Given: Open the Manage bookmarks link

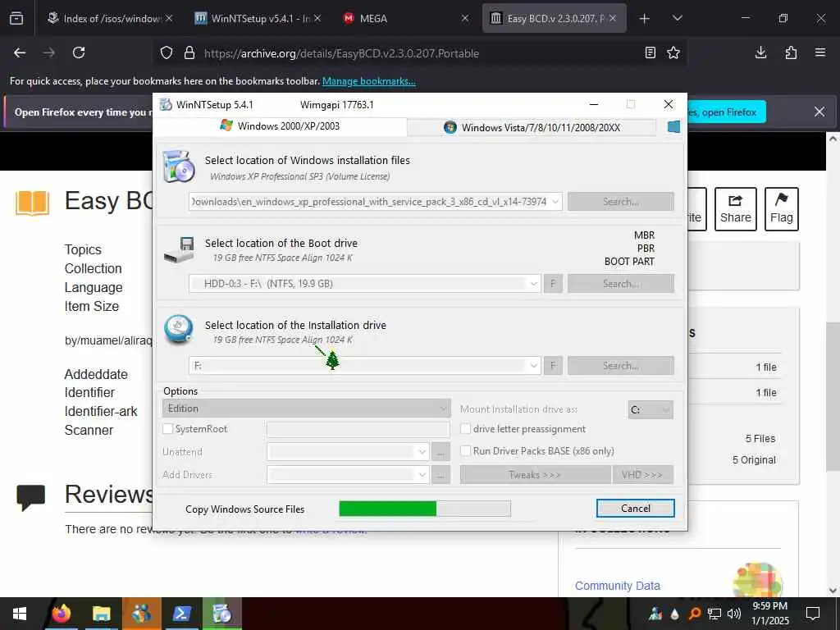Looking at the screenshot, I should click(x=368, y=81).
